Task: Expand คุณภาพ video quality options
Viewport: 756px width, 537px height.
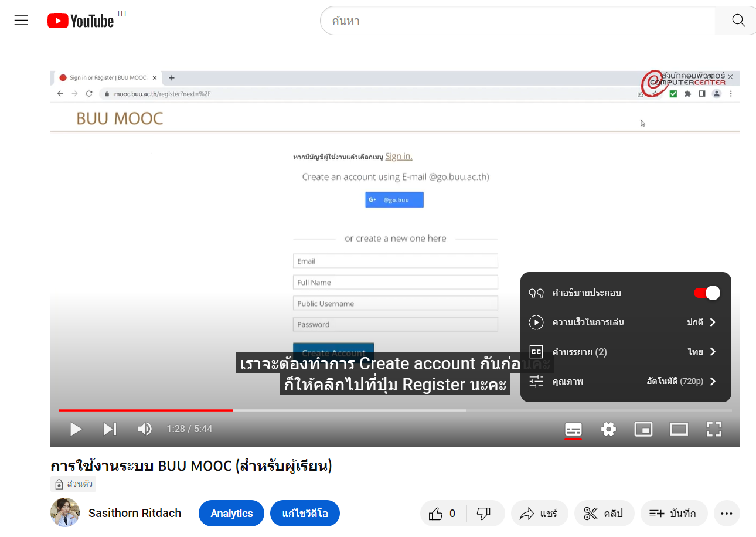Action: (625, 382)
